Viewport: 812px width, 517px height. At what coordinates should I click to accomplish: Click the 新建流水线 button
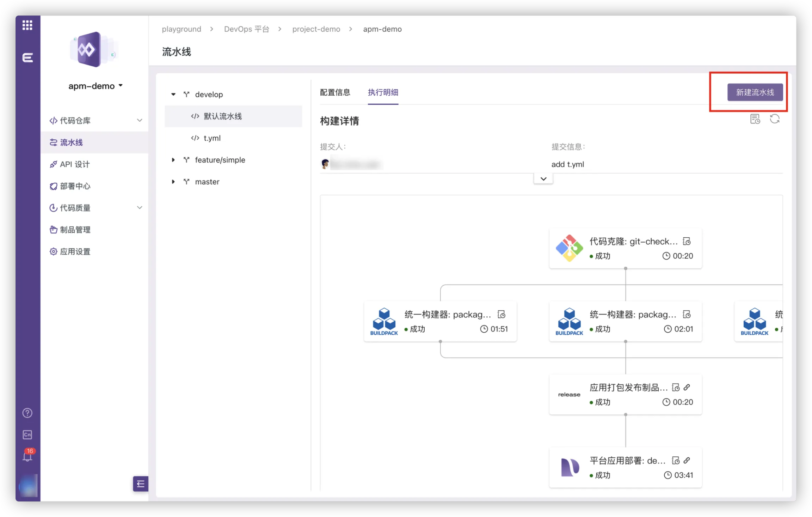(x=755, y=92)
